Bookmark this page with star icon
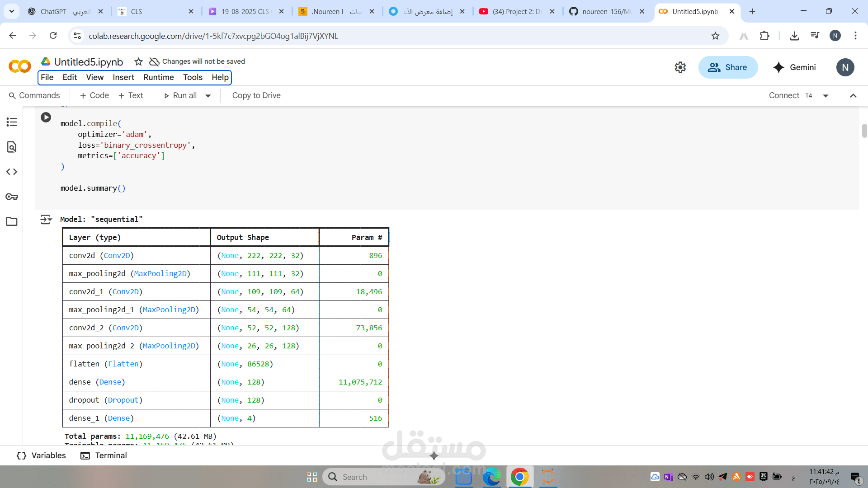Image resolution: width=868 pixels, height=488 pixels. point(715,36)
